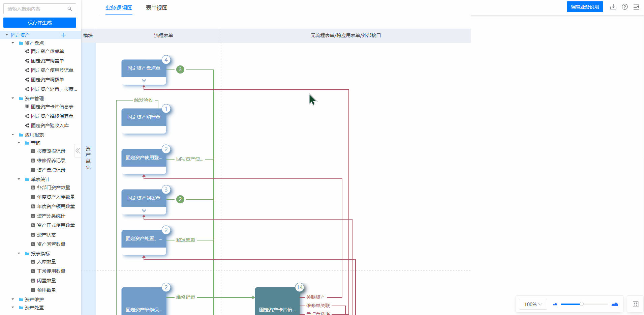Select the 固定资产使用登记单 diagram node
The width and height of the screenshot is (644, 315).
[x=144, y=161]
